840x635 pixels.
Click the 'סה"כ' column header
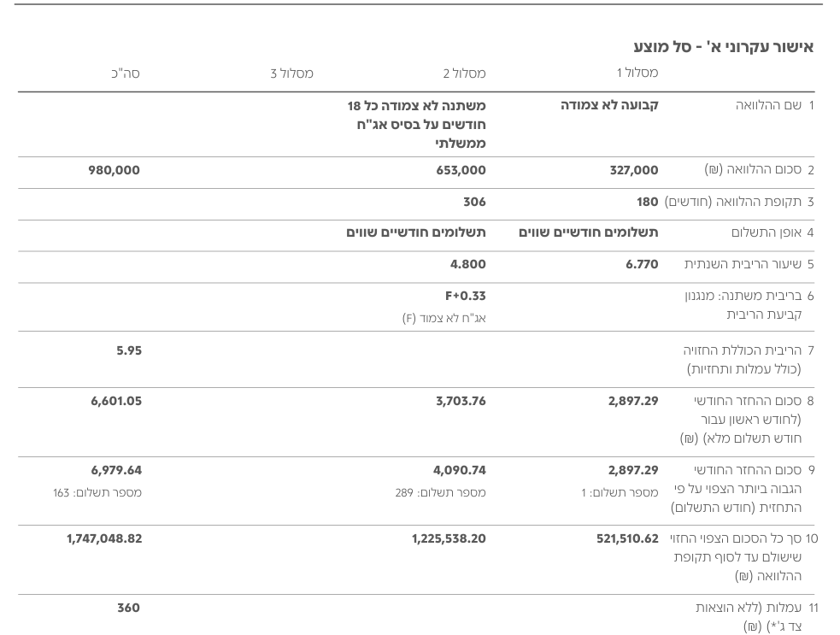[126, 73]
